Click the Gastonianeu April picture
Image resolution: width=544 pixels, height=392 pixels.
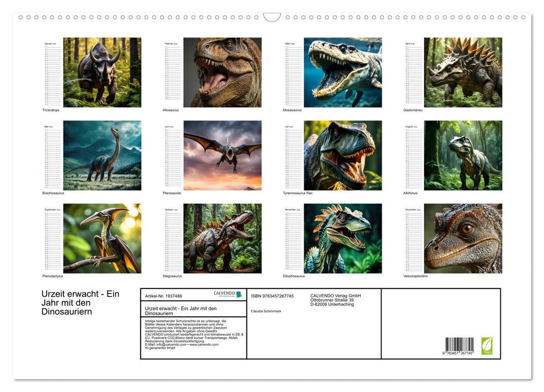coord(464,72)
